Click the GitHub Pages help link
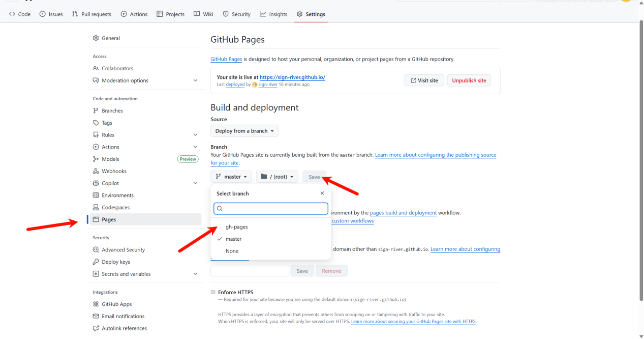The height and width of the screenshot is (339, 644). (226, 59)
